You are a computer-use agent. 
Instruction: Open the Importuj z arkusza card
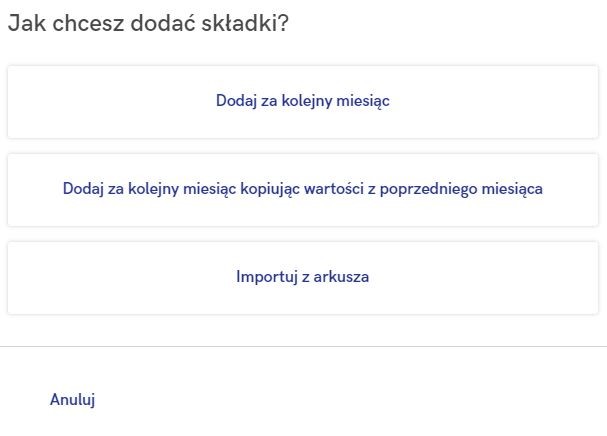(x=303, y=278)
